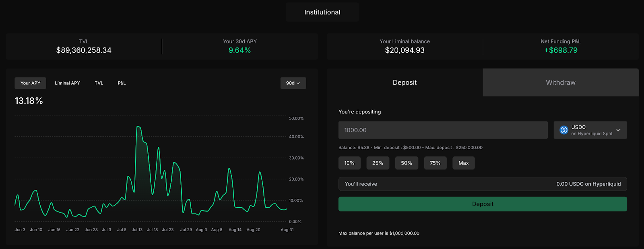Focus the deposit amount input field
The image size is (644, 249).
tap(443, 130)
